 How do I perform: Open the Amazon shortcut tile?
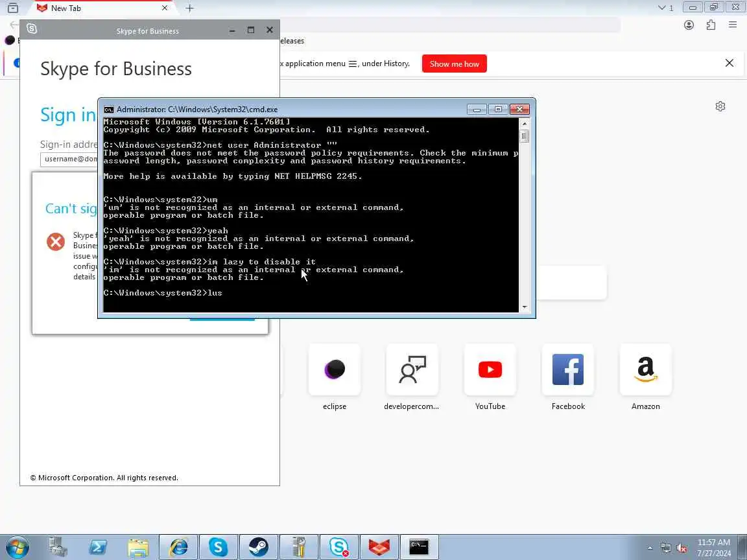click(646, 369)
